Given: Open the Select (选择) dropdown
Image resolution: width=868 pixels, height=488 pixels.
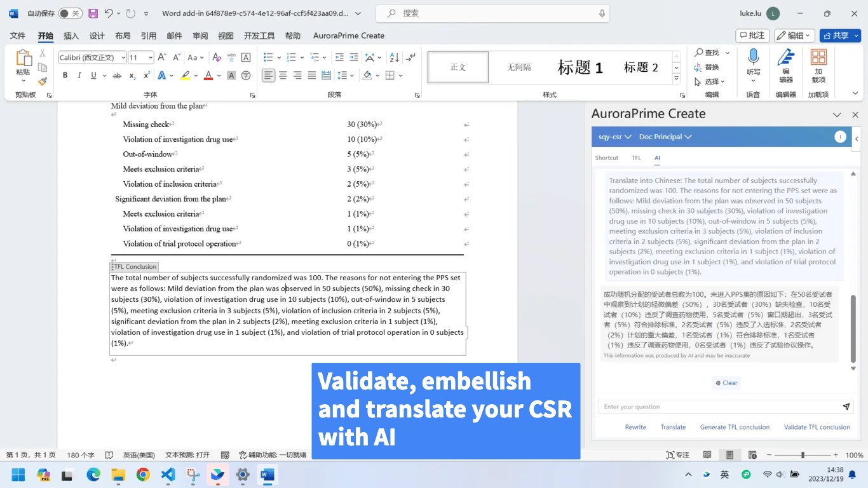Looking at the screenshot, I should 710,81.
